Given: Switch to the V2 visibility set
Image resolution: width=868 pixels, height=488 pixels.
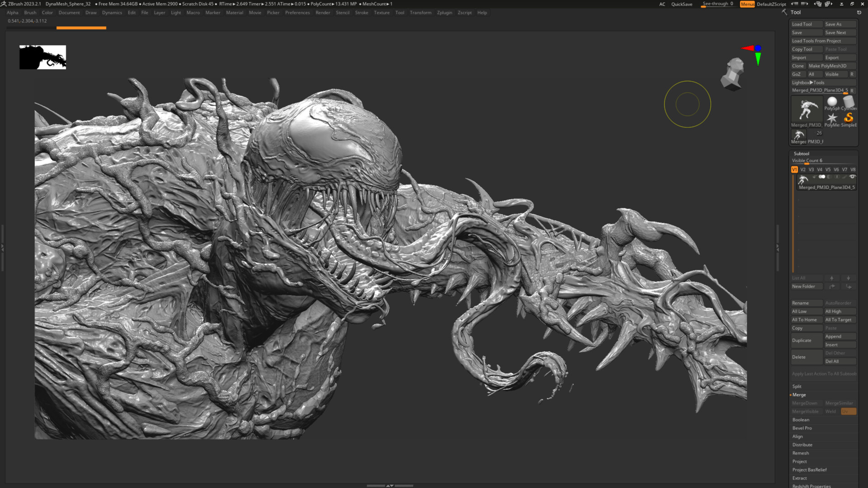Looking at the screenshot, I should (x=803, y=170).
